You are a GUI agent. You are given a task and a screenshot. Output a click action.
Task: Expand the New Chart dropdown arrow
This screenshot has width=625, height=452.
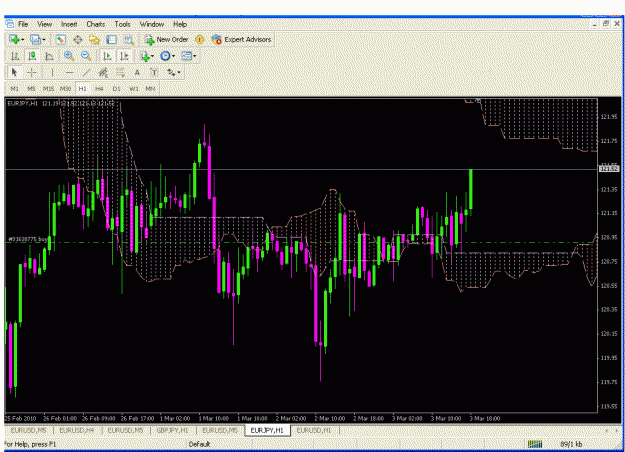23,40
